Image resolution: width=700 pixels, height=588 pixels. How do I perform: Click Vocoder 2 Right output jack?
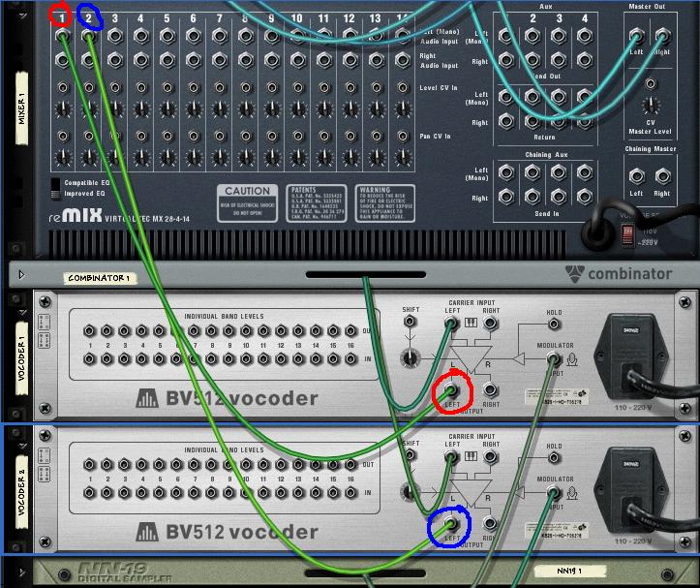490,523
